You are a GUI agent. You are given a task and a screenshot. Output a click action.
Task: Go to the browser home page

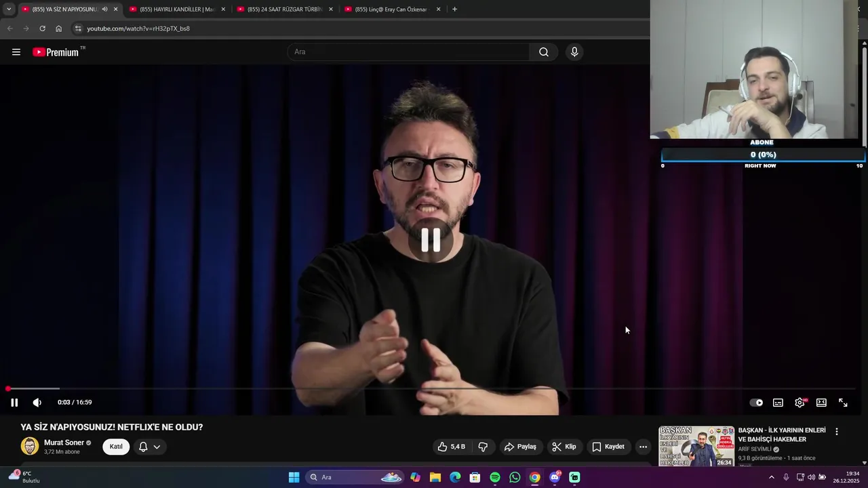tap(58, 28)
